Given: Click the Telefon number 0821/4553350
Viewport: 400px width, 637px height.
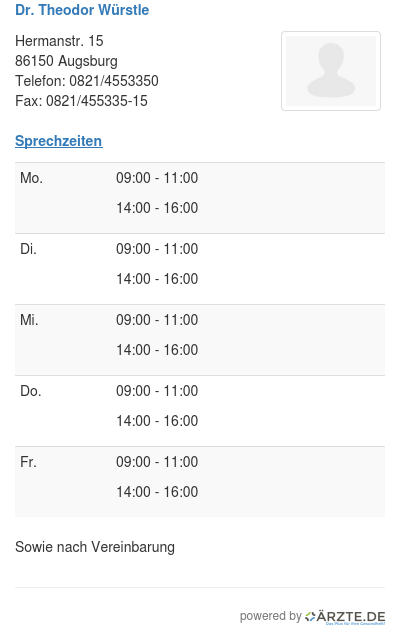Looking at the screenshot, I should click(x=114, y=81).
